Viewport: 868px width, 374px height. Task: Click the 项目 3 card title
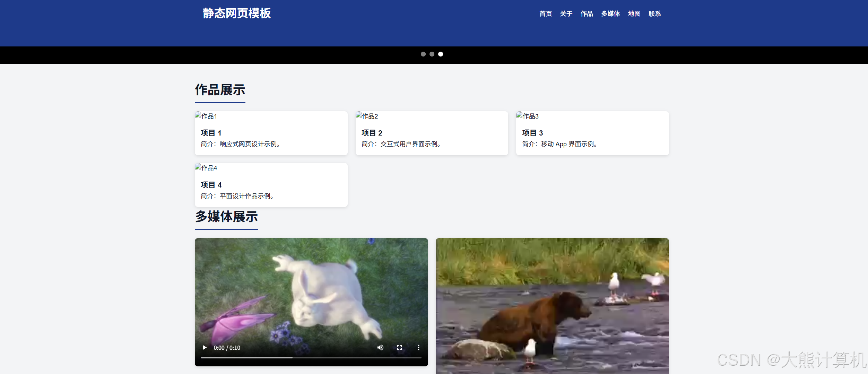(x=533, y=133)
